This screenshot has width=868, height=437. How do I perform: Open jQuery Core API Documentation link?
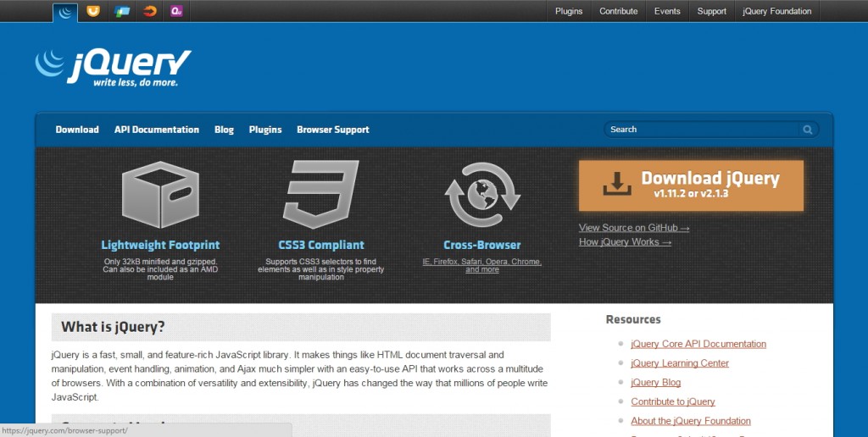click(698, 344)
